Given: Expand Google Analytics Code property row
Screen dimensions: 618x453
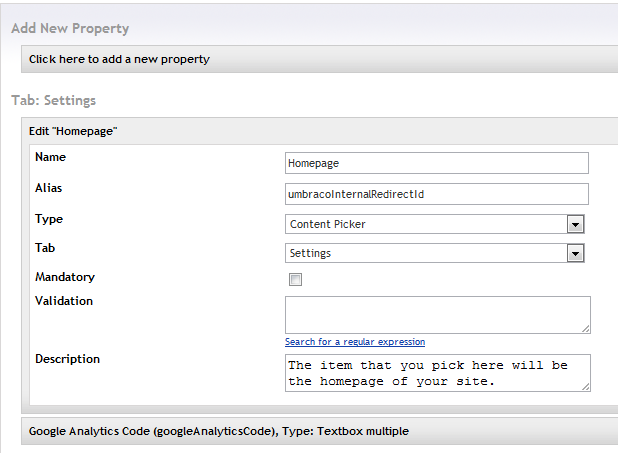Looking at the screenshot, I should pyautogui.click(x=319, y=431).
